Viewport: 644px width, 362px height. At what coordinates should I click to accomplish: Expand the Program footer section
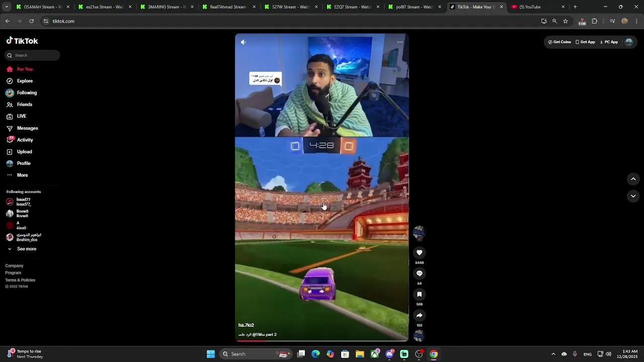(13, 273)
